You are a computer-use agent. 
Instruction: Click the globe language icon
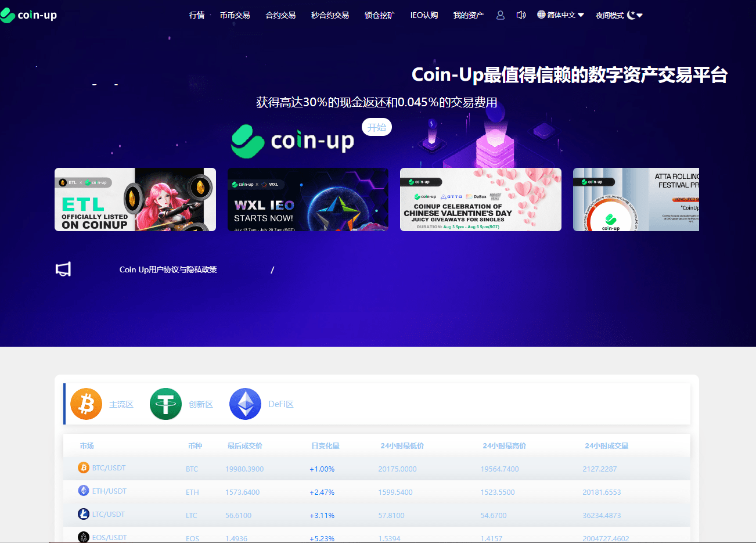point(541,15)
